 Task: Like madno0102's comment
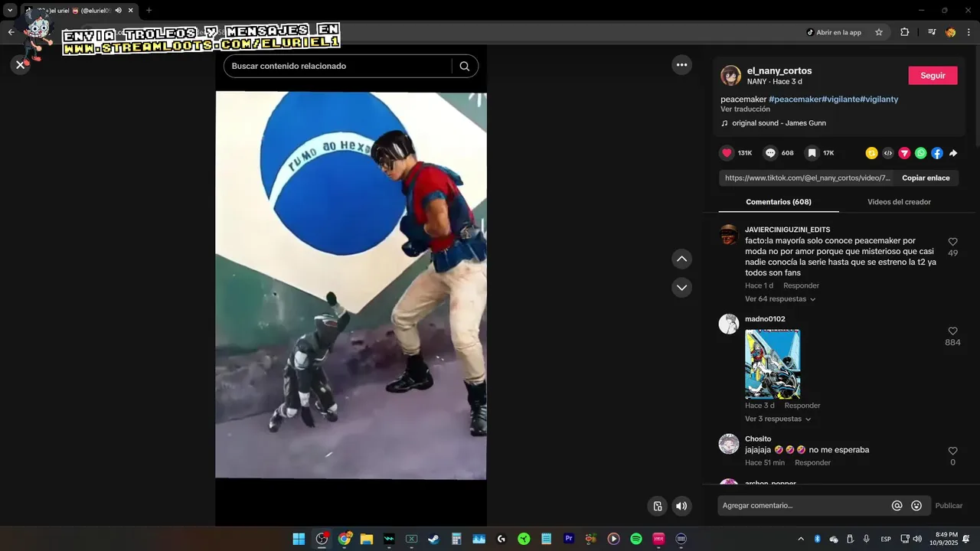(953, 331)
